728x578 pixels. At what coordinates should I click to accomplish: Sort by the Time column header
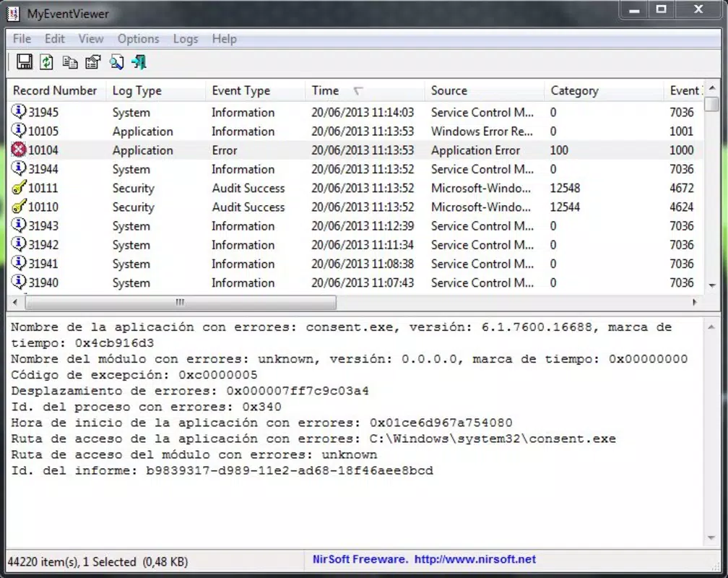point(365,90)
